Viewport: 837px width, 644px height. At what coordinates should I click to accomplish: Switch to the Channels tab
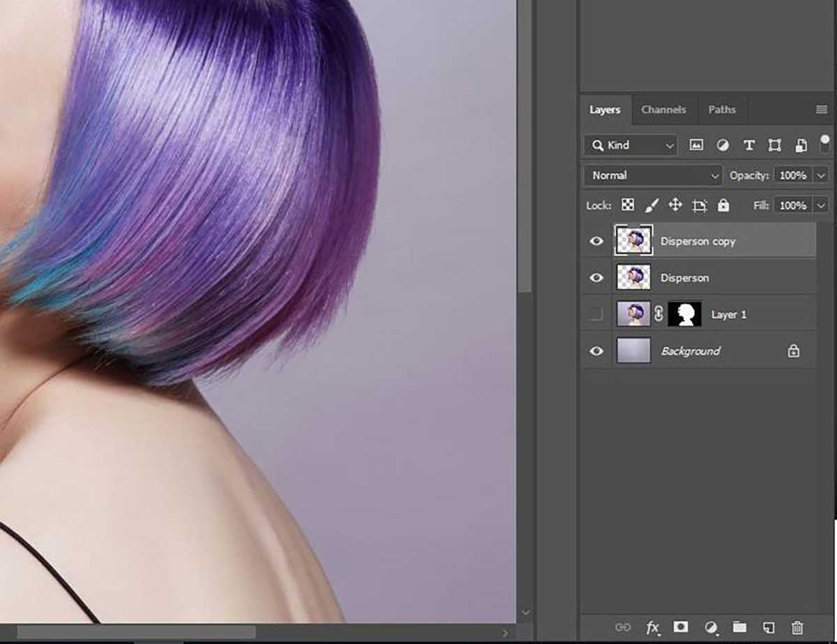coord(663,110)
